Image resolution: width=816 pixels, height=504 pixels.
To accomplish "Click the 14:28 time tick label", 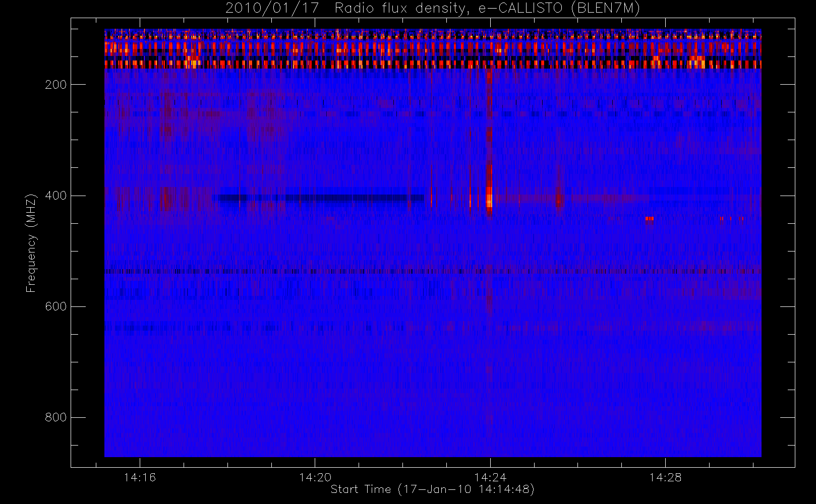I will click(x=665, y=477).
